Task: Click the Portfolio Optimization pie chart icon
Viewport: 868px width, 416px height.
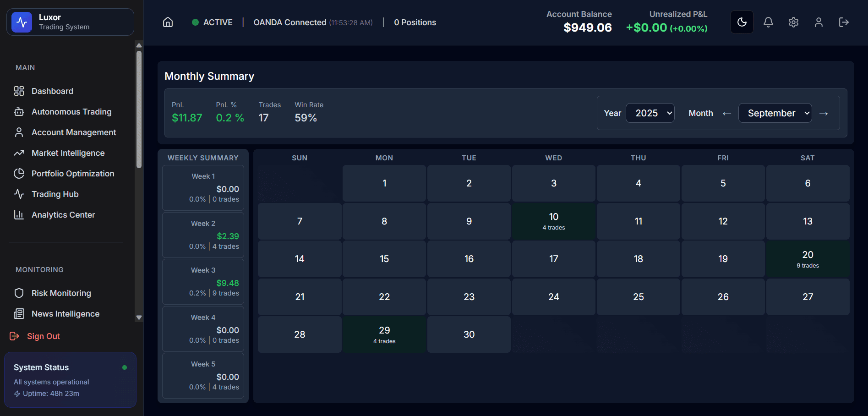Action: tap(19, 174)
